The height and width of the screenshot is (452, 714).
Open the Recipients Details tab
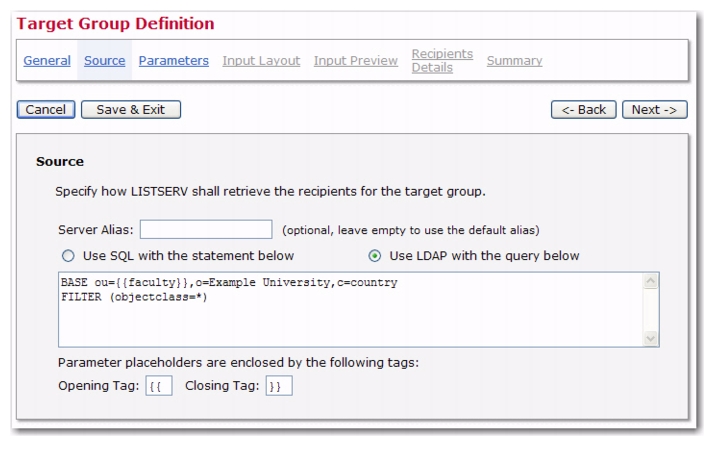(x=442, y=61)
